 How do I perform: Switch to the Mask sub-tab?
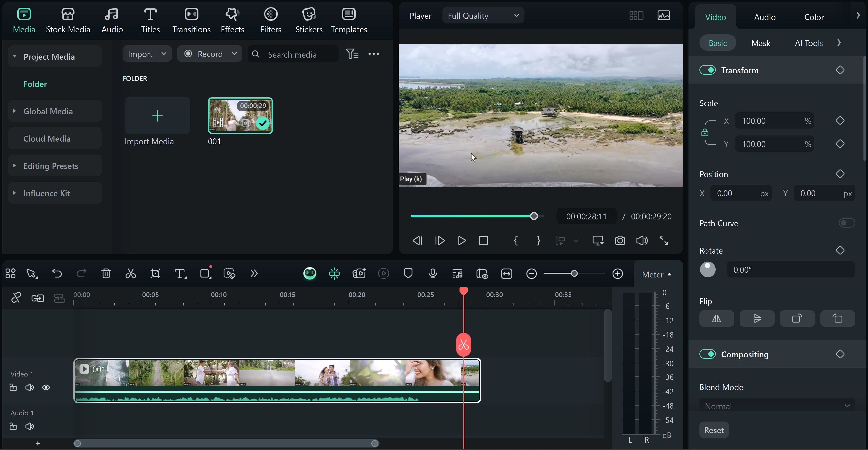click(760, 43)
